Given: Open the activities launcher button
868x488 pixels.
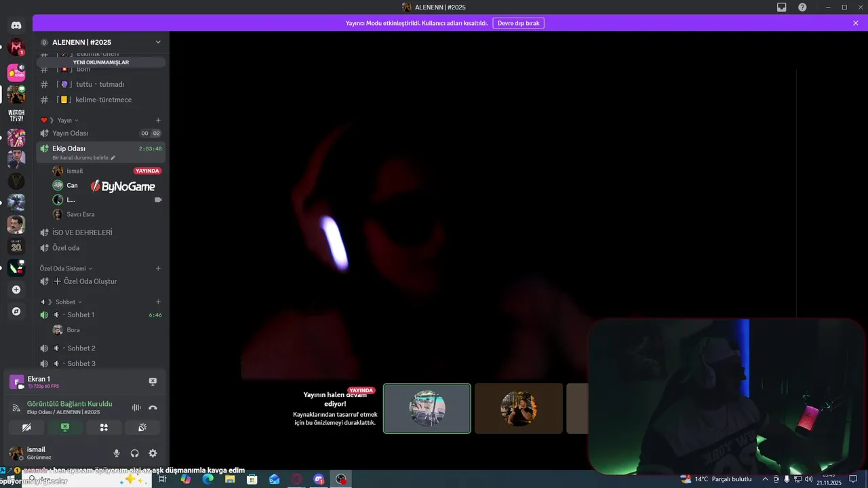Looking at the screenshot, I should click(x=104, y=428).
